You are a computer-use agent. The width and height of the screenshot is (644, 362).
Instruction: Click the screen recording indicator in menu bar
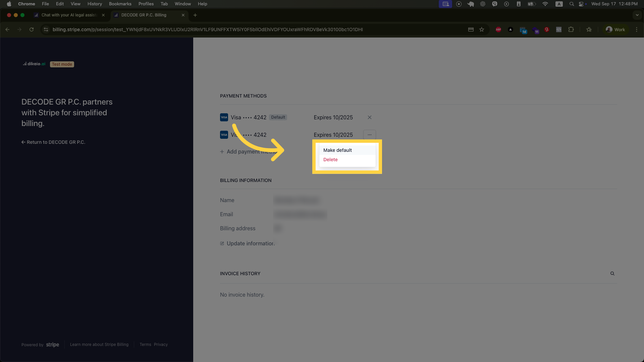click(445, 4)
